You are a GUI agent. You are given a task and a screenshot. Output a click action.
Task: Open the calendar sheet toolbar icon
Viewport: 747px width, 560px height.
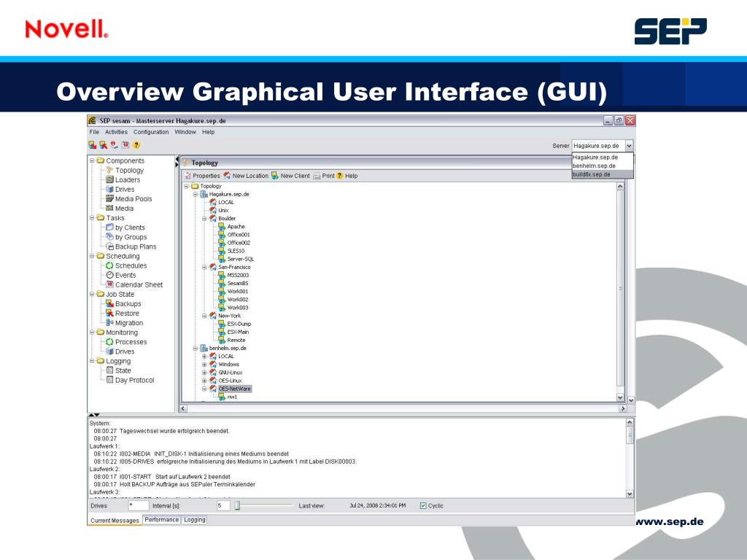[125, 145]
